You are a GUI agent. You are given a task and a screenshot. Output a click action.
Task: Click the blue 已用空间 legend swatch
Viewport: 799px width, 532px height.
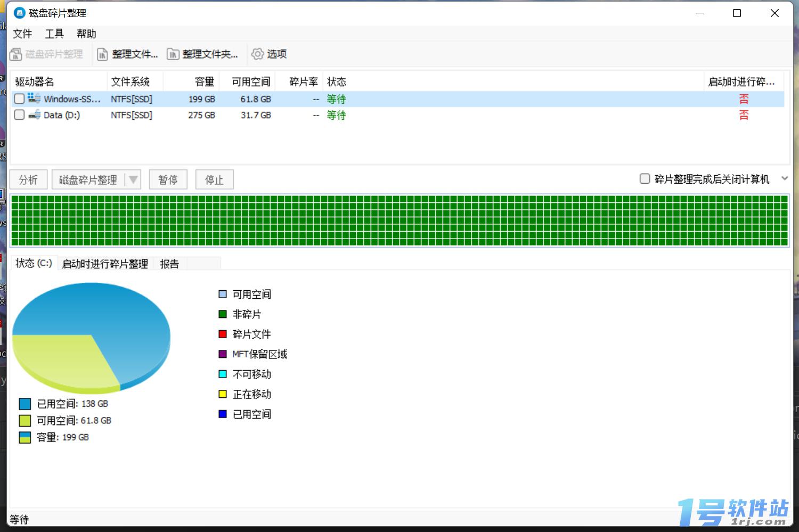223,414
